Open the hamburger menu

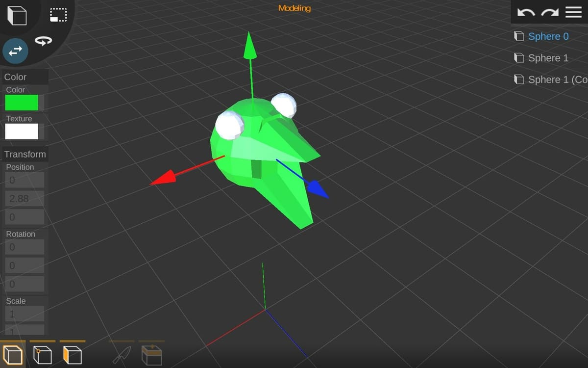point(573,12)
